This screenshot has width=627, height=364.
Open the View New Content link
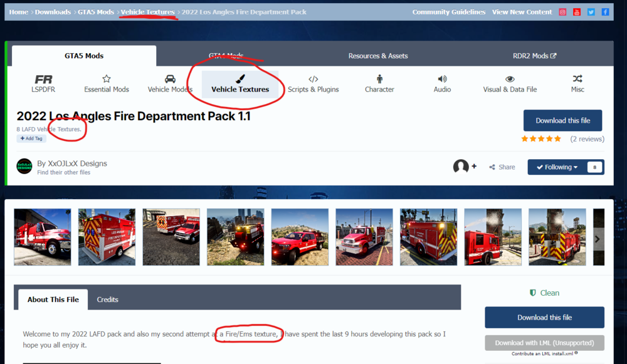click(522, 11)
